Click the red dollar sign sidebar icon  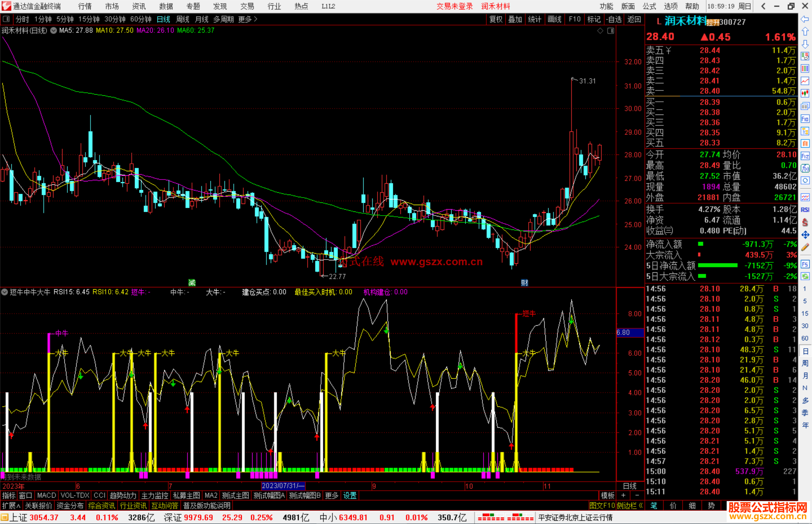click(805, 222)
